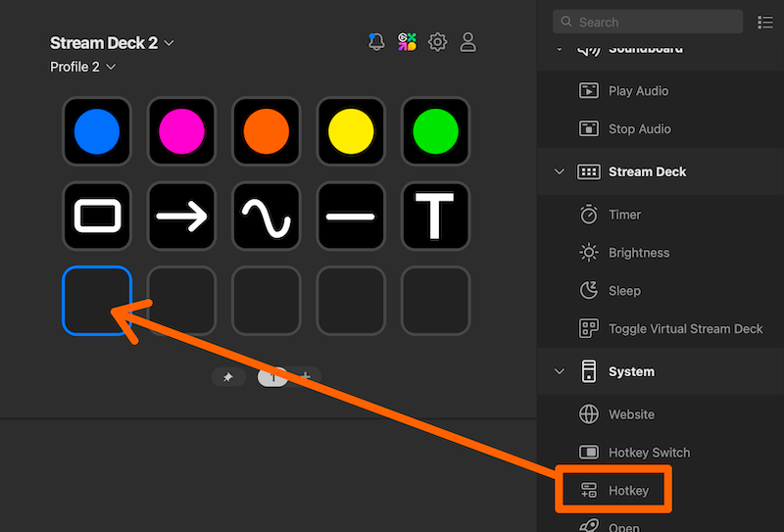This screenshot has height=532, width=784.
Task: Select the blue circle key
Action: [x=97, y=131]
